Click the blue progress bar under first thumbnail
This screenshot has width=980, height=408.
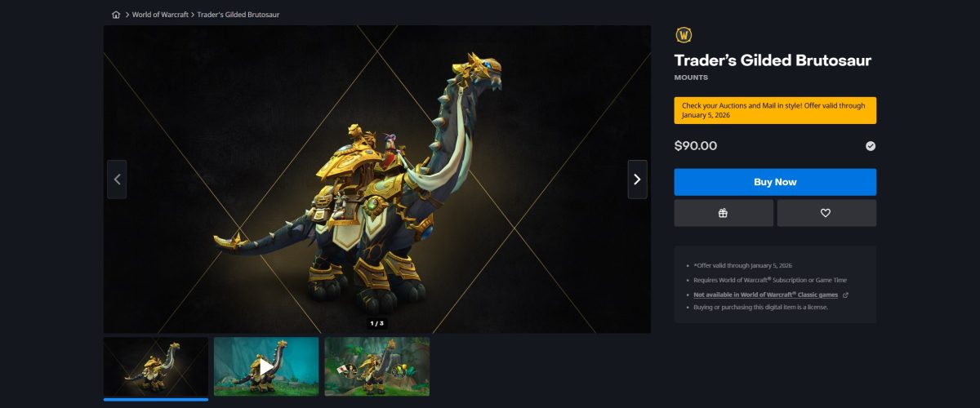(x=156, y=400)
